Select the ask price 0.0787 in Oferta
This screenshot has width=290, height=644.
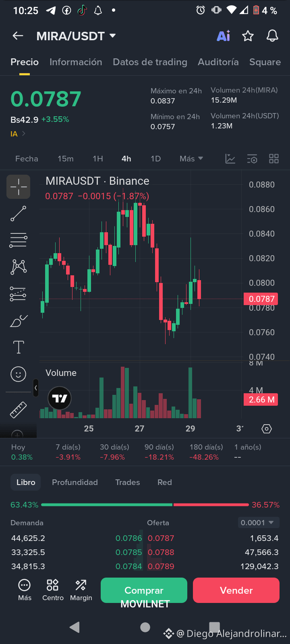coord(161,538)
